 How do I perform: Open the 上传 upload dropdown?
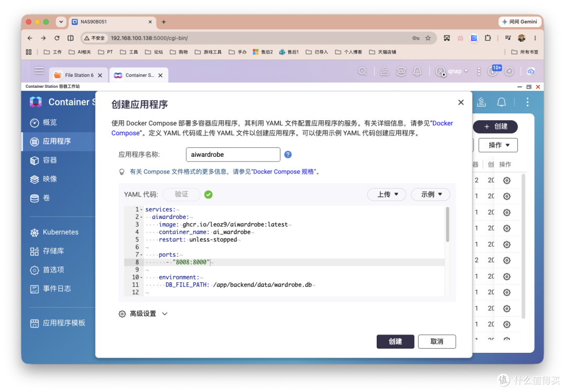387,194
